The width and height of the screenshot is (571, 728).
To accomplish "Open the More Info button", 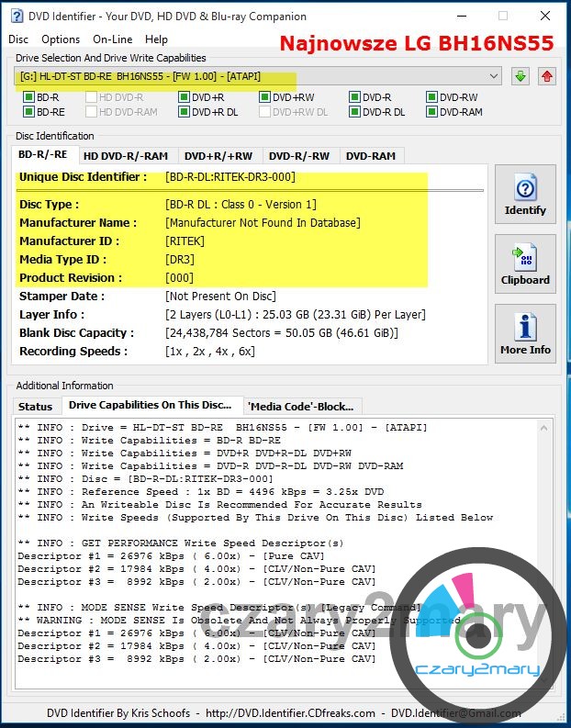I will [525, 335].
